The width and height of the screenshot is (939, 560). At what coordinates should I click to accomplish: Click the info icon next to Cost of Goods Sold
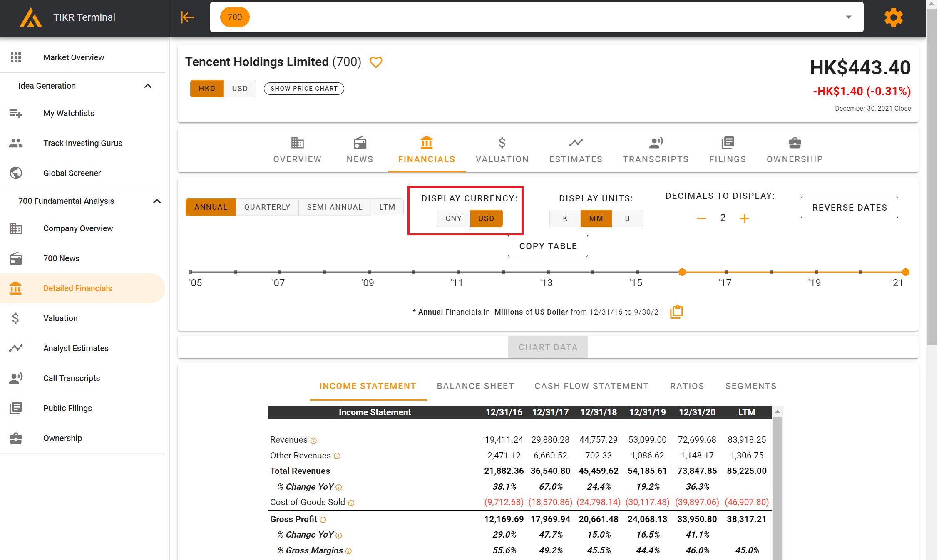coord(351,503)
